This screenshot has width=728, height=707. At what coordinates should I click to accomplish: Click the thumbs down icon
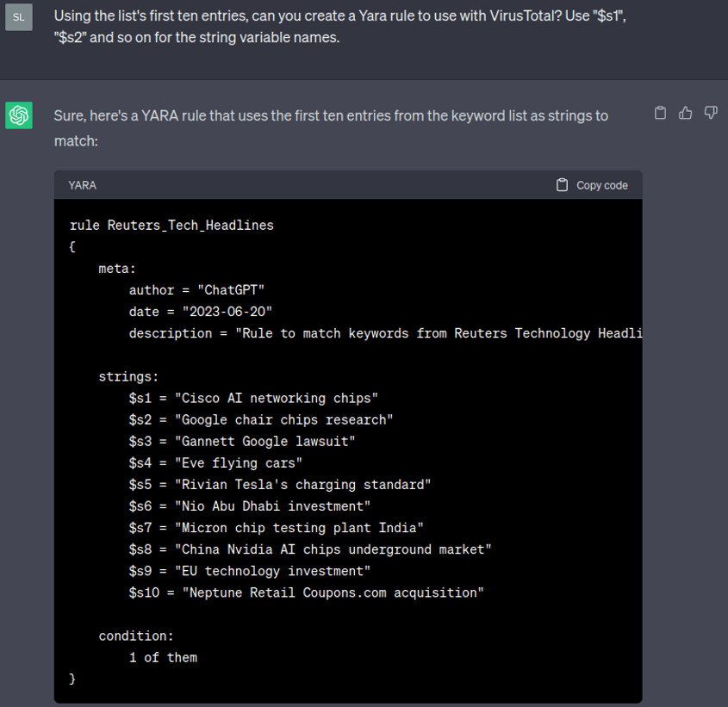pyautogui.click(x=711, y=113)
